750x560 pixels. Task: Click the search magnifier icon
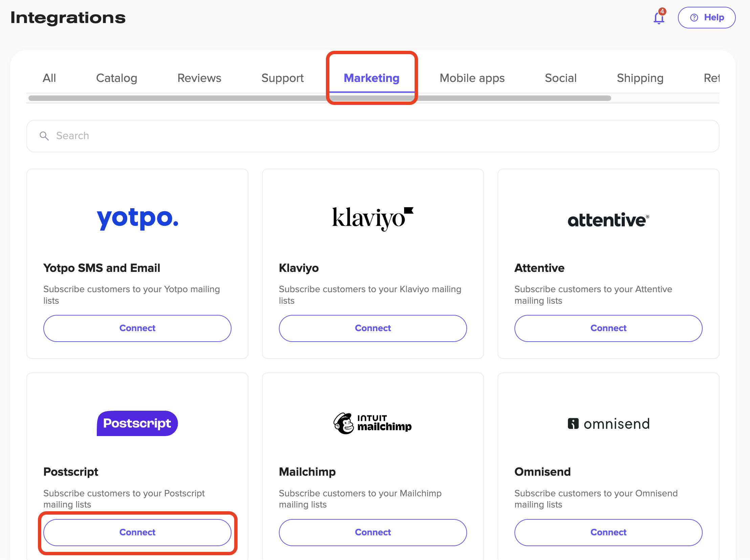[x=44, y=136]
